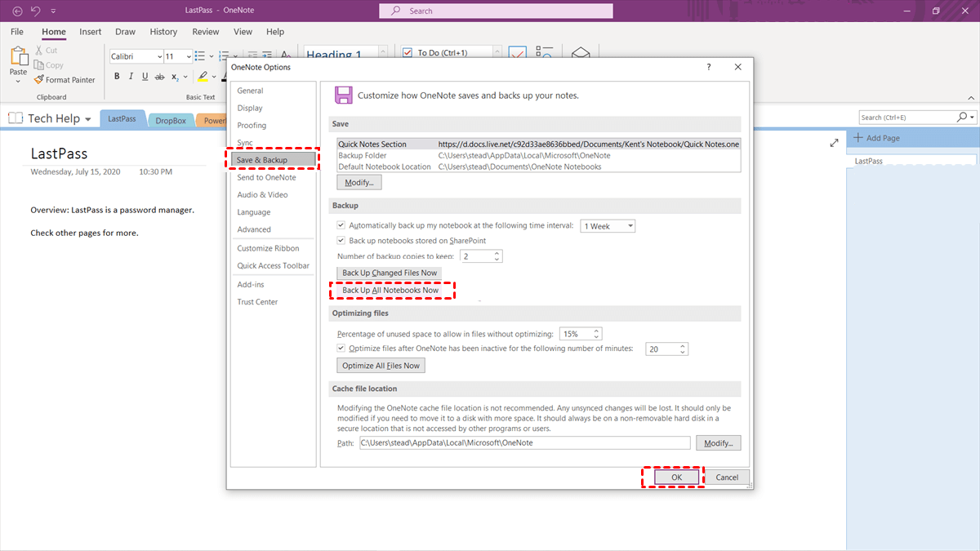Click OK in OneNote Options
The width and height of the screenshot is (980, 551).
(676, 477)
